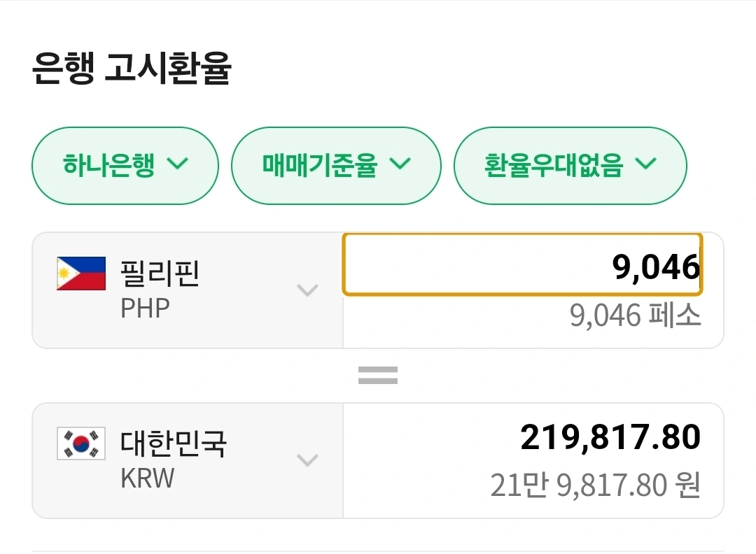Image resolution: width=756 pixels, height=554 pixels.
Task: Click the 대한민국 currency label
Action: pyautogui.click(x=175, y=442)
